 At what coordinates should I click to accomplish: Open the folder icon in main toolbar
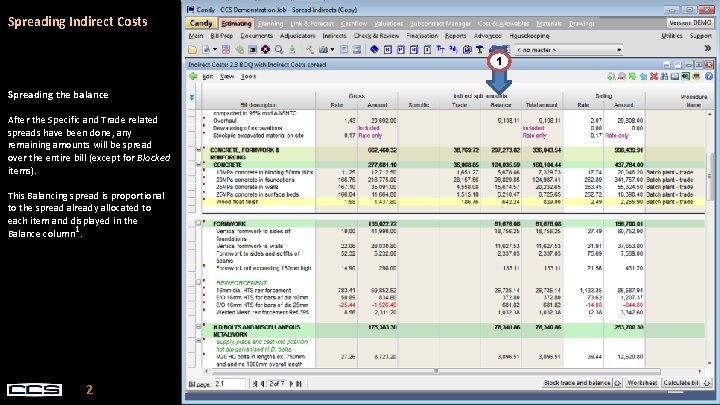click(192, 50)
